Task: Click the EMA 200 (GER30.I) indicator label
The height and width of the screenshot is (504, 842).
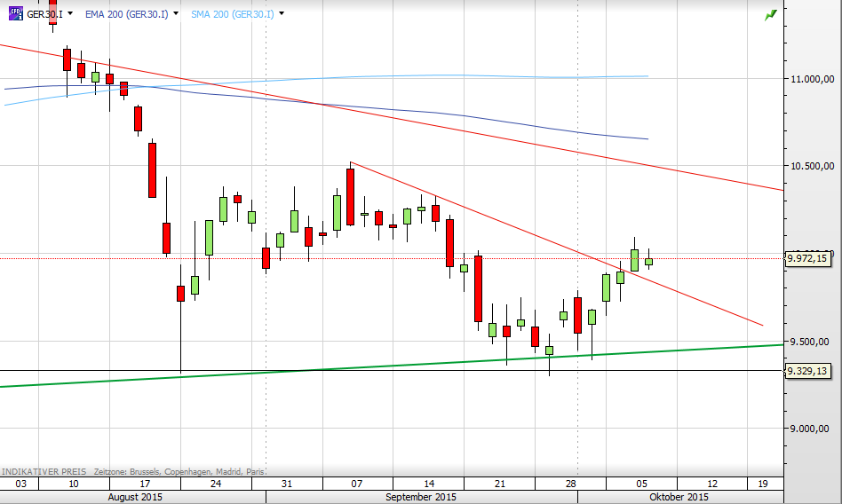Action: tap(127, 14)
